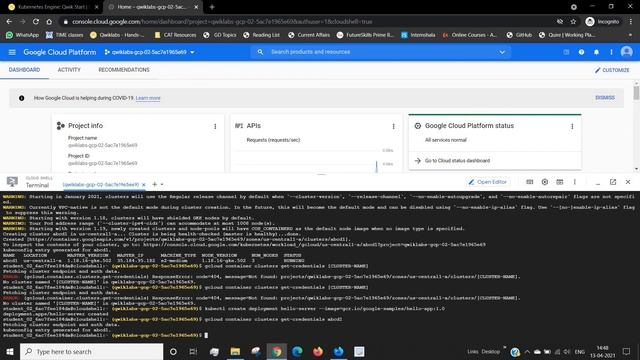
Task: Open the CAT Resources bookmark folder
Action: (x=176, y=35)
